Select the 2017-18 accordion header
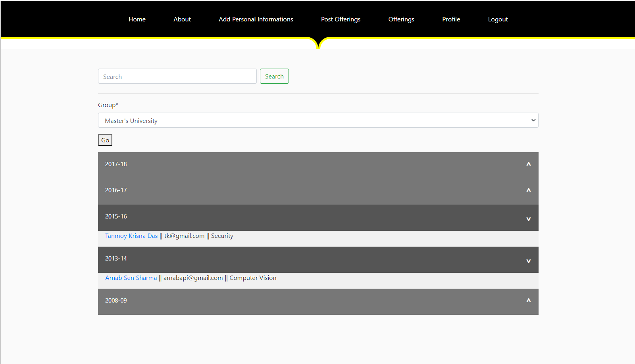Viewport: 635px width, 364px height. [116, 164]
